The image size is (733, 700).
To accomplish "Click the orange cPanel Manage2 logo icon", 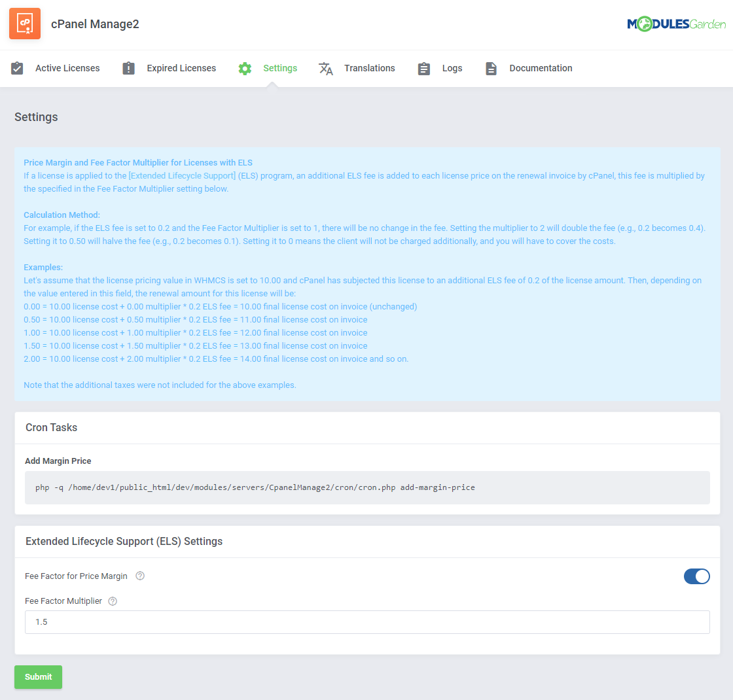I will [x=25, y=24].
